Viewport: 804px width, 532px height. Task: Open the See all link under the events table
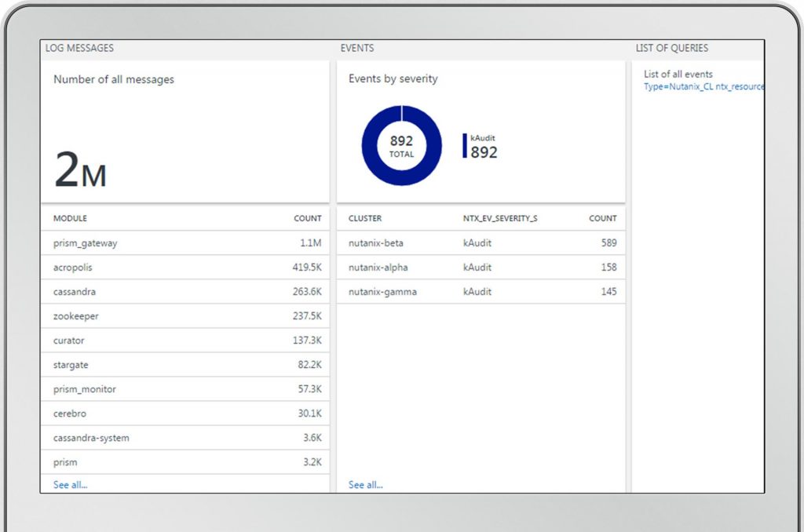point(366,485)
